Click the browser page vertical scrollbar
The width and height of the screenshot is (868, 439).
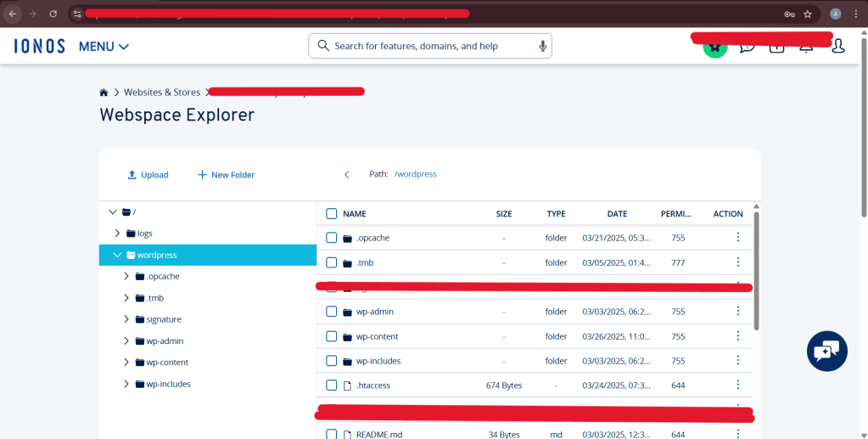point(864,126)
